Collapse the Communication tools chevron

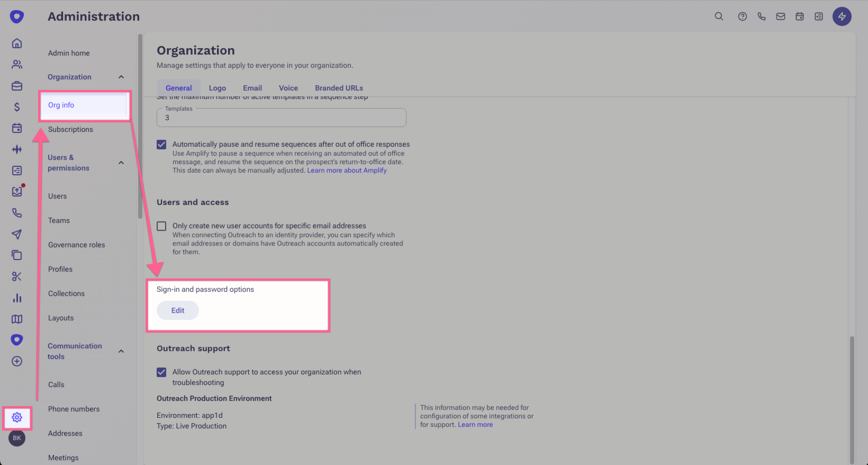pyautogui.click(x=121, y=352)
